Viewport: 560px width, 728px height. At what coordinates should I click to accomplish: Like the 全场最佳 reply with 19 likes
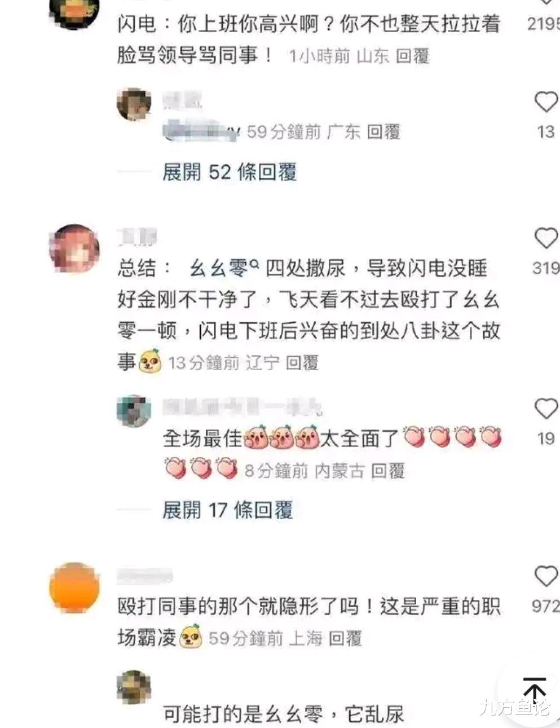tap(545, 409)
